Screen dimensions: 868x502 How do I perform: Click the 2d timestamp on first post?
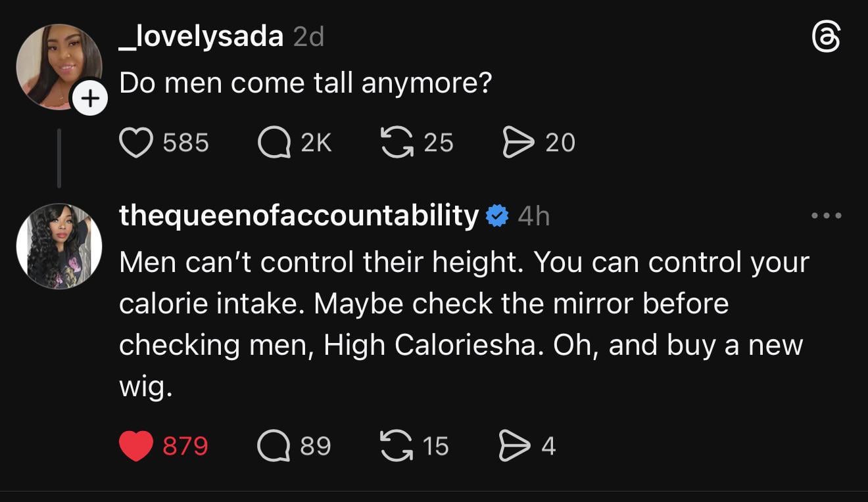pyautogui.click(x=308, y=37)
